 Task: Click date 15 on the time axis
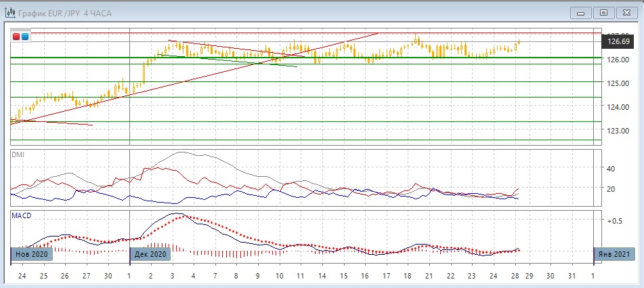(x=343, y=276)
